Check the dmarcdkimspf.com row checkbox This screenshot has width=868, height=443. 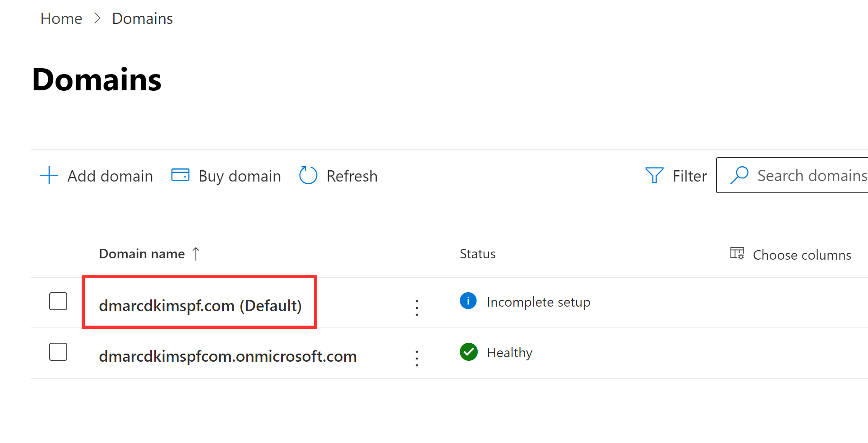tap(58, 301)
